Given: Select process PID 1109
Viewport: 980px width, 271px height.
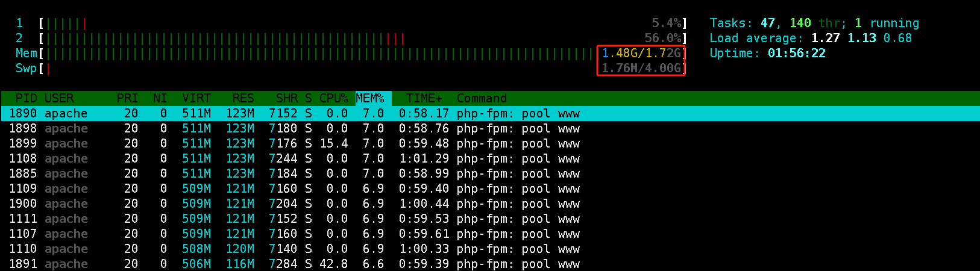Looking at the screenshot, I should point(490,188).
